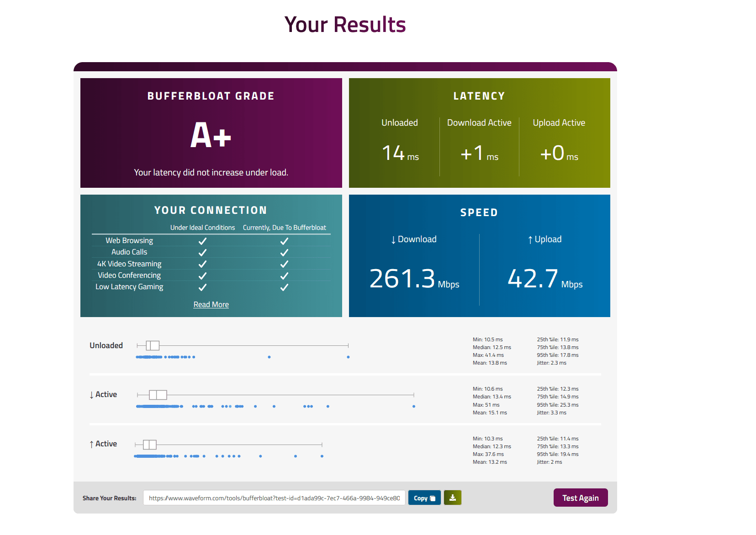The width and height of the screenshot is (756, 535).
Task: Click 'Your latency did not increase under load.'
Action: coord(211,172)
